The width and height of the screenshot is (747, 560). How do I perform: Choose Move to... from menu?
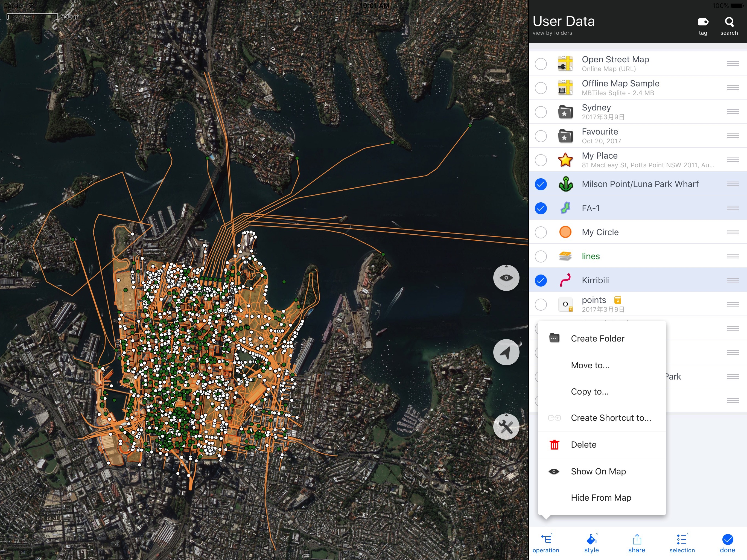[x=590, y=365]
